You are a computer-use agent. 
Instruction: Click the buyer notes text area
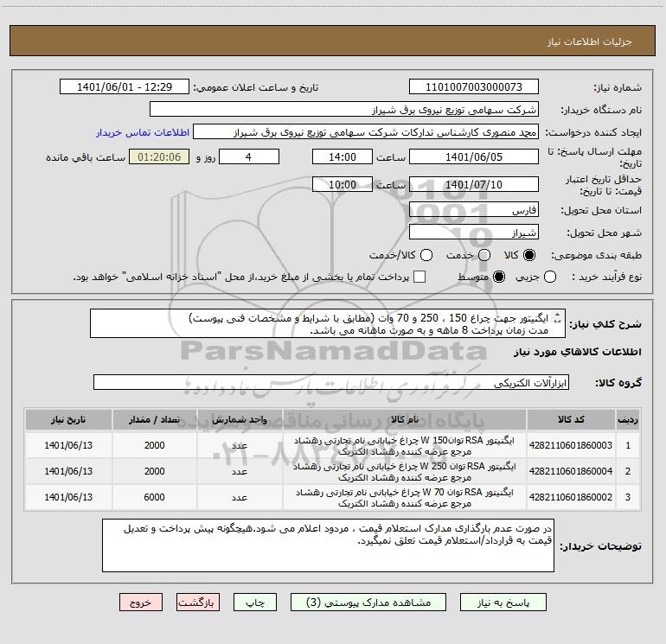328,545
